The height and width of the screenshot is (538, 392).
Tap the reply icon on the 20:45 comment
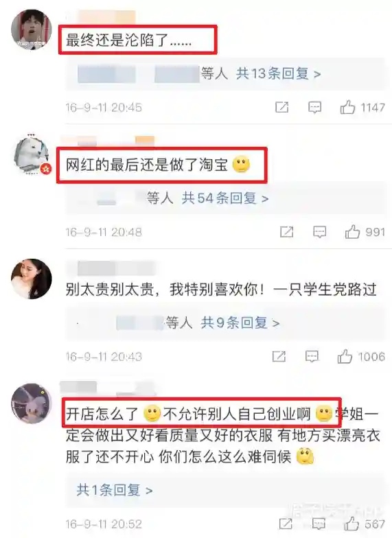314,107
